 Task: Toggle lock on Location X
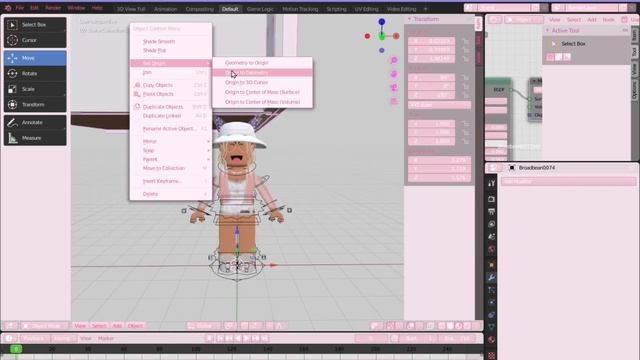pos(465,41)
